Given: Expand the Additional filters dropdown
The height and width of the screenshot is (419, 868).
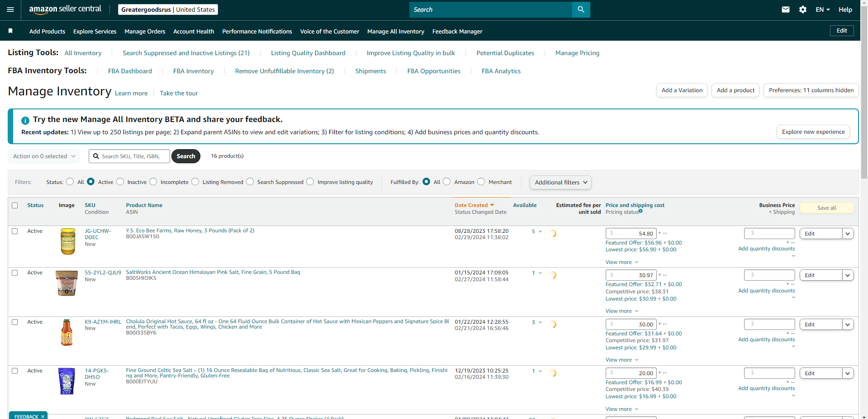Looking at the screenshot, I should click(x=560, y=182).
